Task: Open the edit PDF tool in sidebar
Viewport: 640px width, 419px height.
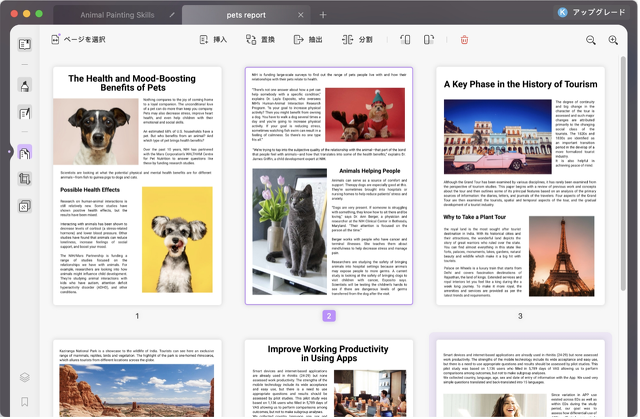Action: 24,114
